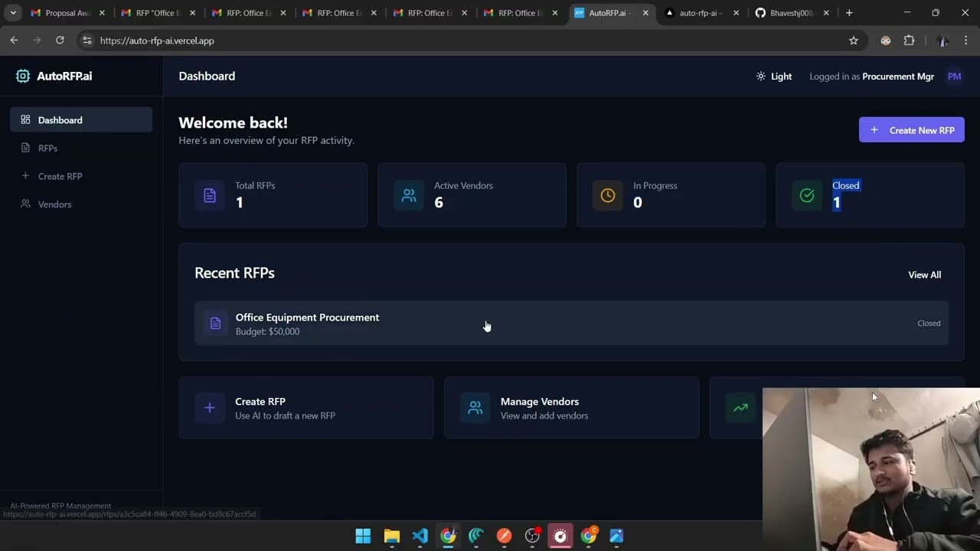Open a new browser tab

(x=849, y=13)
